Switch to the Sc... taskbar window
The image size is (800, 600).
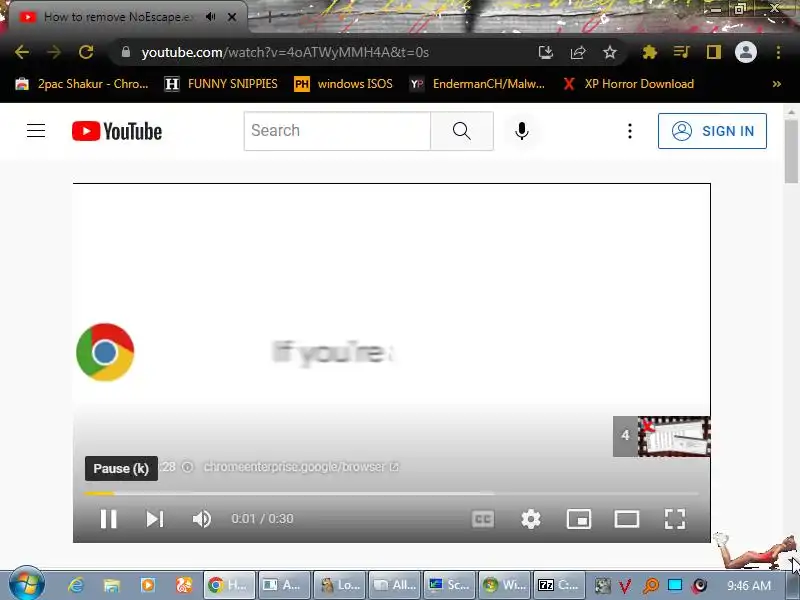(x=448, y=585)
